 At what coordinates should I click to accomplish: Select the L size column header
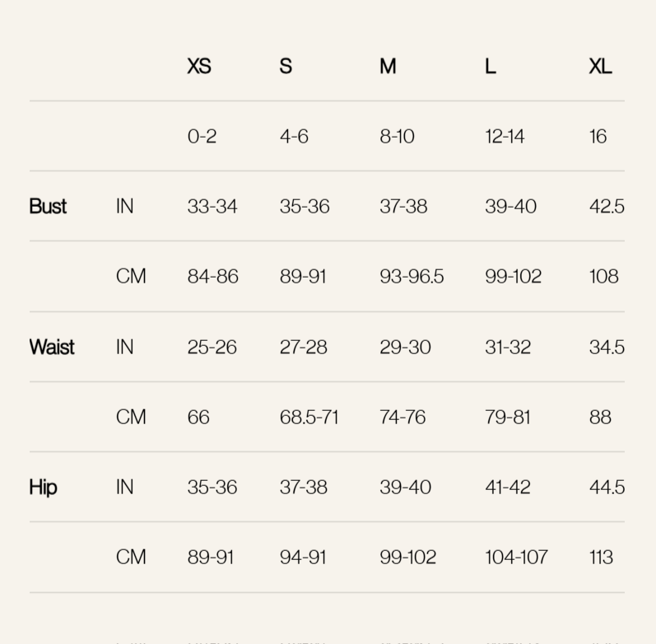[x=491, y=67]
